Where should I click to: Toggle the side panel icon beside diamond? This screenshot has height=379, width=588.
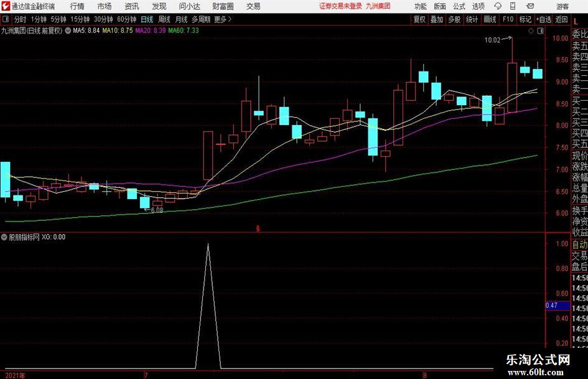tap(540, 31)
